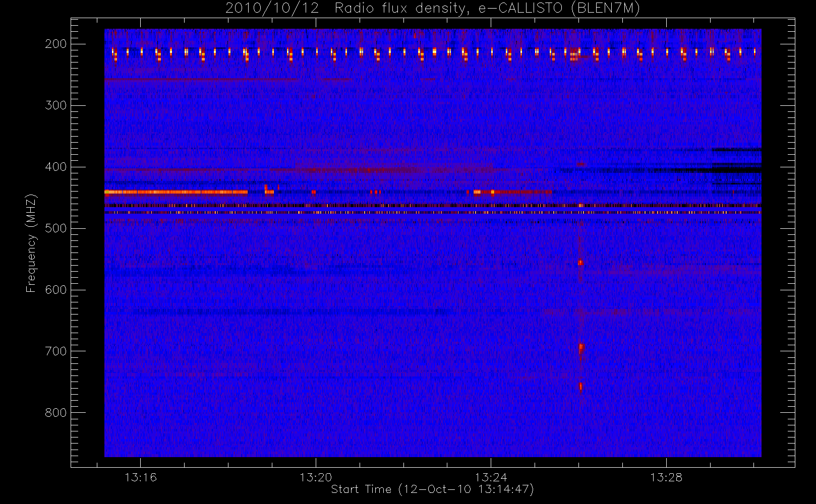
Task: Click the 200 frequency tick label
Action: 56,44
